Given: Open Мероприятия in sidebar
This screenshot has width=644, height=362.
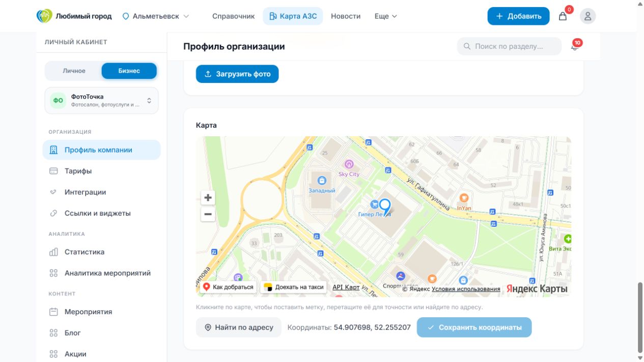Looking at the screenshot, I should point(102,312).
